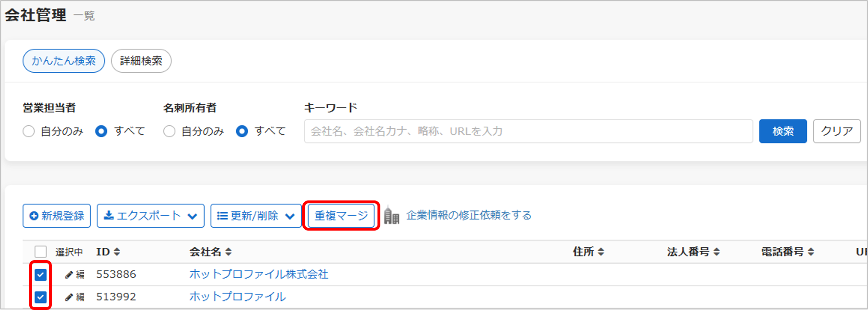Sort by 住所 column arrows
868x310 pixels.
coord(601,252)
